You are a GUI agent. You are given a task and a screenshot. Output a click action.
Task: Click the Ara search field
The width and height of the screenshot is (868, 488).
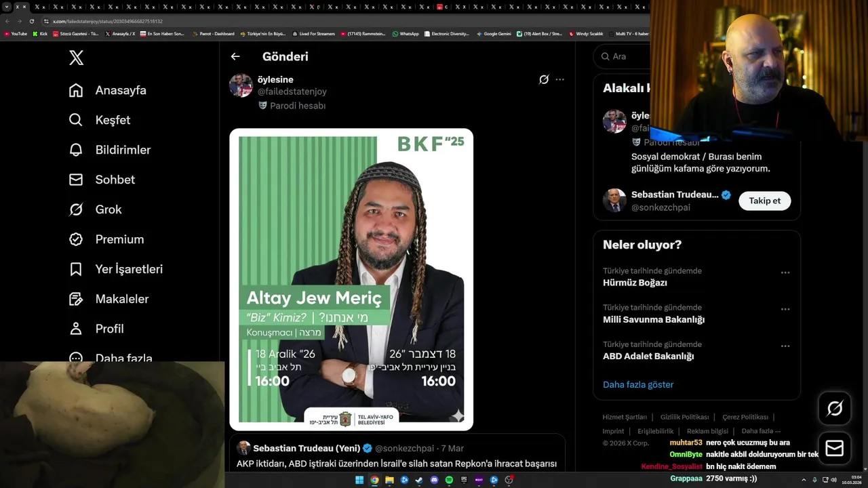point(622,56)
